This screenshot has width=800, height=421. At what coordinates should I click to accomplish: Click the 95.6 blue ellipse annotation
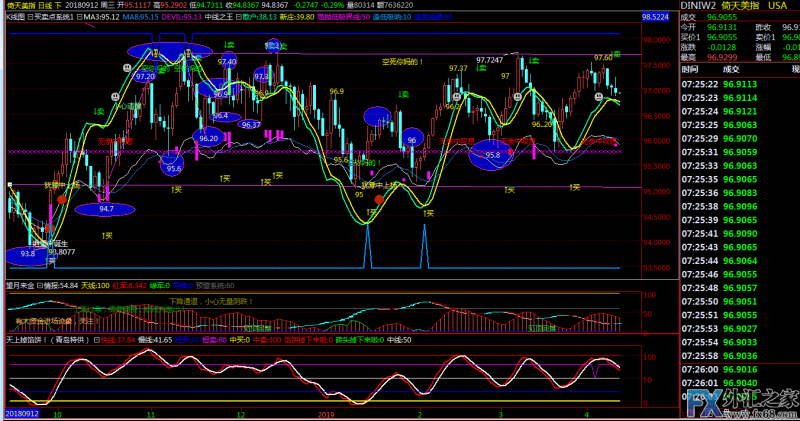(172, 166)
